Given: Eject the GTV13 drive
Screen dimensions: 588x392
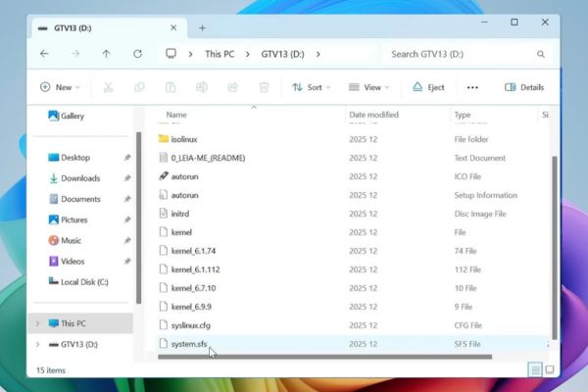Looking at the screenshot, I should [x=428, y=87].
